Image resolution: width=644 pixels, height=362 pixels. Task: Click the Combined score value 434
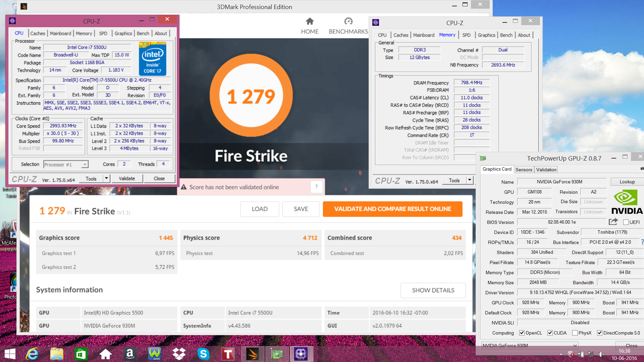click(x=457, y=238)
